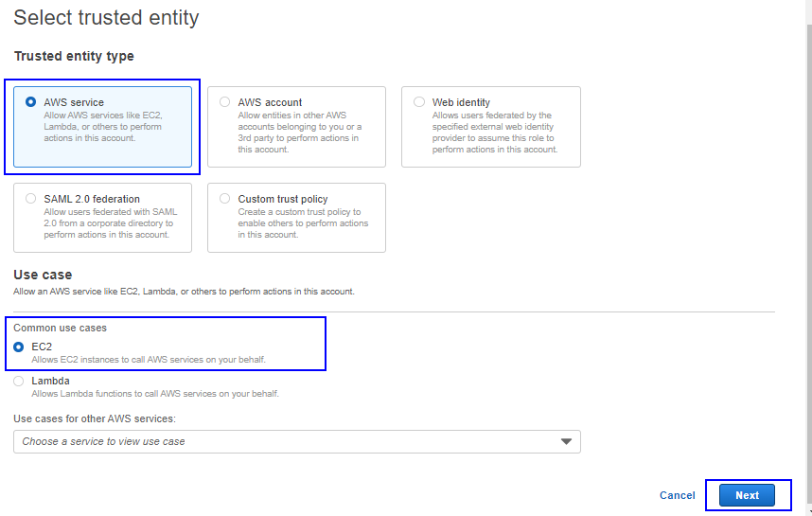Click the Use case heading

click(x=43, y=275)
